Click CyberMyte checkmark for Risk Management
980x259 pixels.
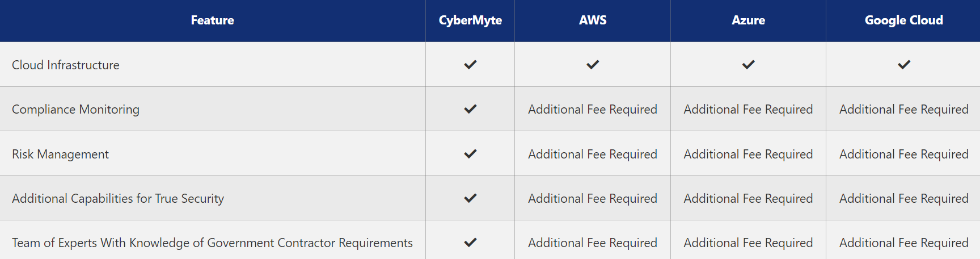pyautogui.click(x=470, y=154)
